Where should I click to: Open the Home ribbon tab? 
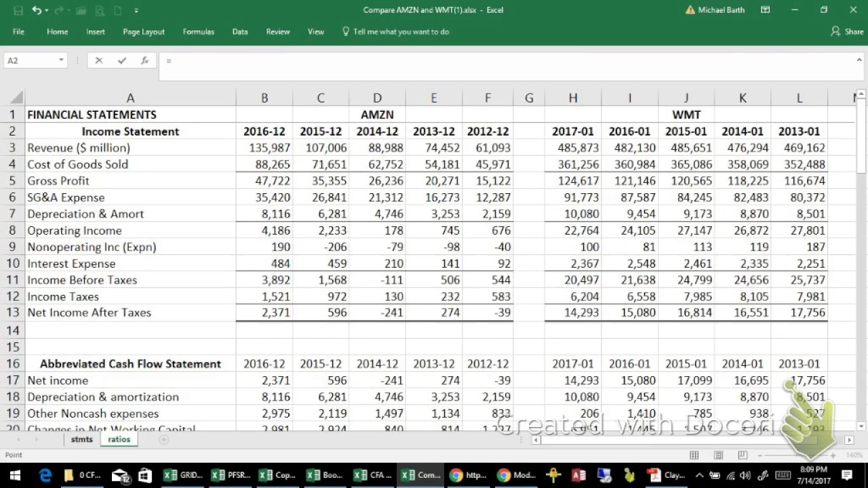(x=57, y=32)
